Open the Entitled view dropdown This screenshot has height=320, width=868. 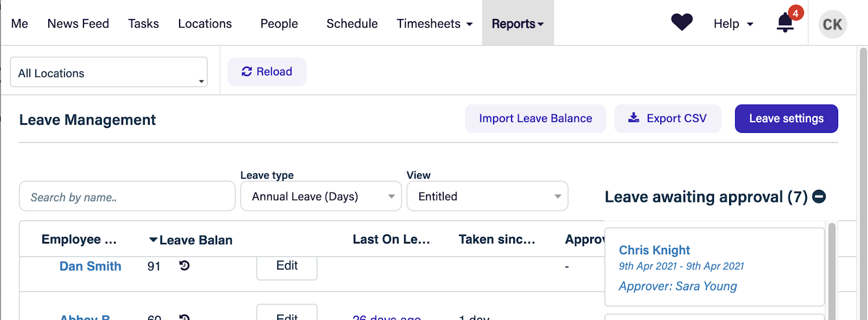click(487, 196)
